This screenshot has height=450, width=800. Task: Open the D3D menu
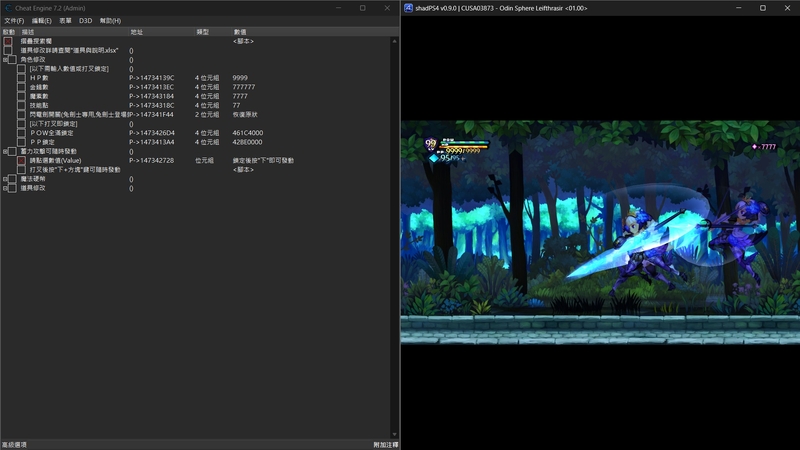pos(85,21)
